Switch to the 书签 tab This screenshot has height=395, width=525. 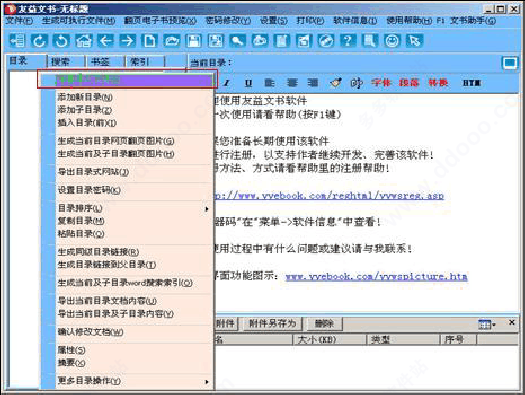click(x=105, y=62)
